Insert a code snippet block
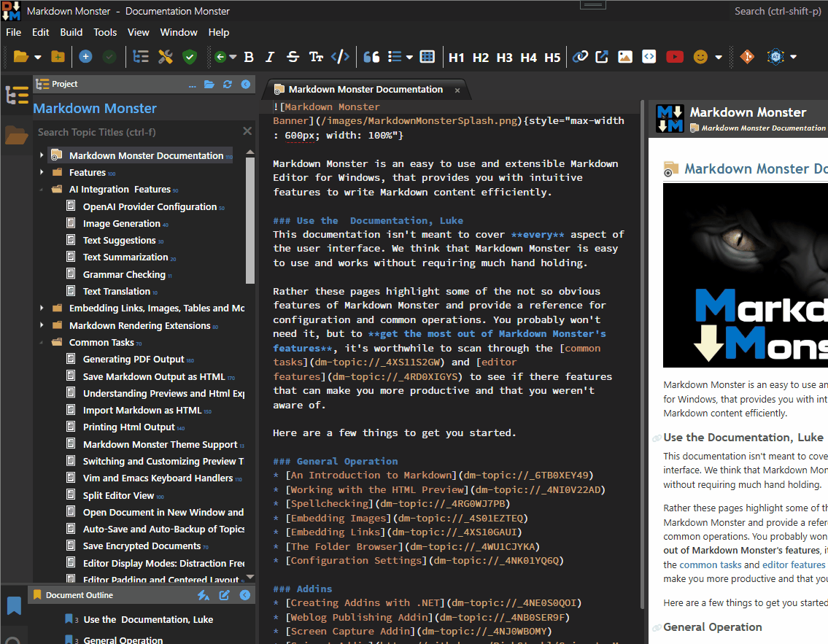 tap(649, 56)
